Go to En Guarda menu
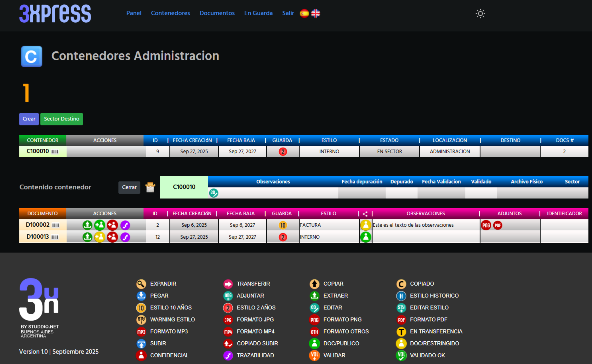 pyautogui.click(x=258, y=13)
